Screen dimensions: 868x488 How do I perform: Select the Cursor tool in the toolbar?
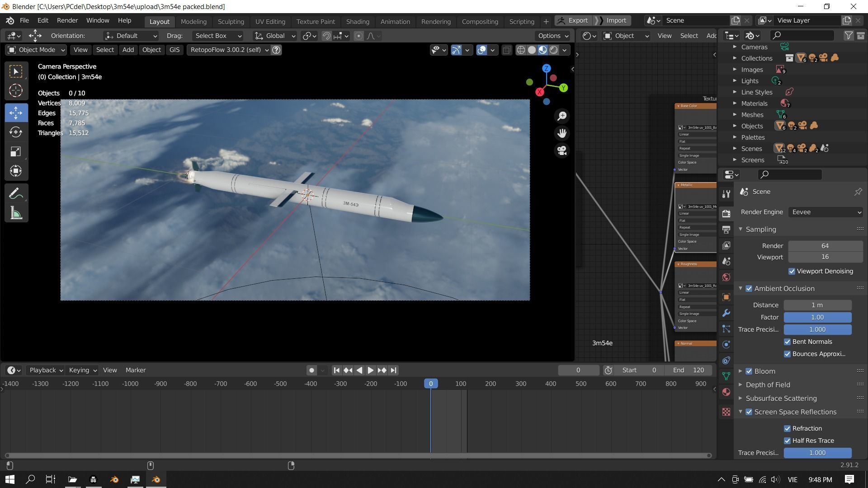tap(16, 91)
